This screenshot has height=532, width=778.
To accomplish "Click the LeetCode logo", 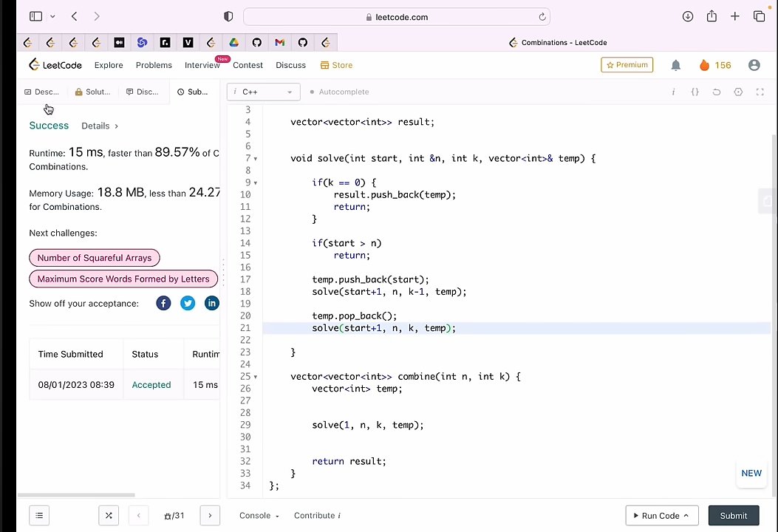I will click(x=55, y=64).
